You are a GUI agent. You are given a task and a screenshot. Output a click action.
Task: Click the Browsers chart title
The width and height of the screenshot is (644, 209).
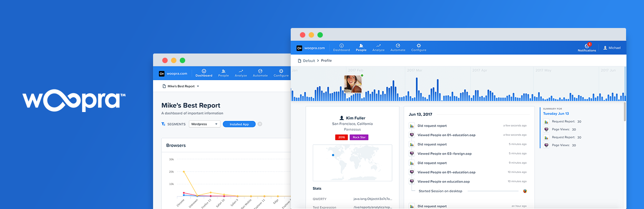[x=176, y=145]
